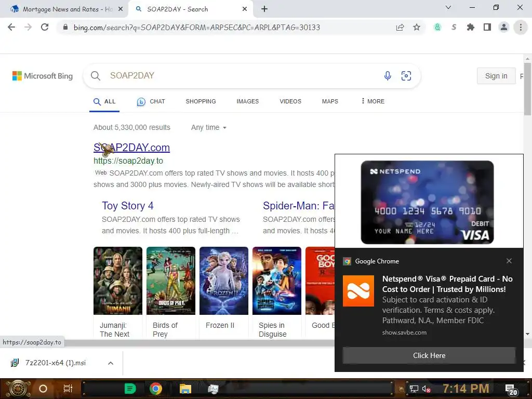Image resolution: width=532 pixels, height=399 pixels.
Task: Click the scrollbar down arrow
Action: pyautogui.click(x=527, y=334)
